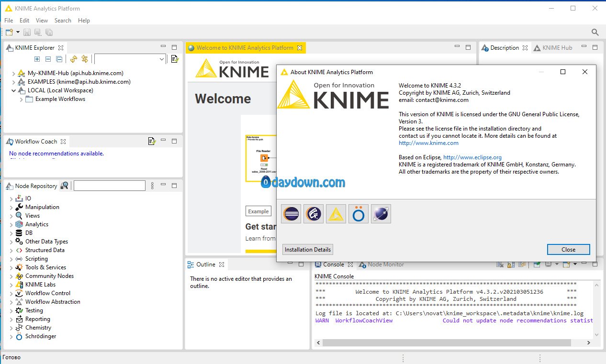Click the explorer settings icon with green check
The image size is (606, 364).
point(175,59)
